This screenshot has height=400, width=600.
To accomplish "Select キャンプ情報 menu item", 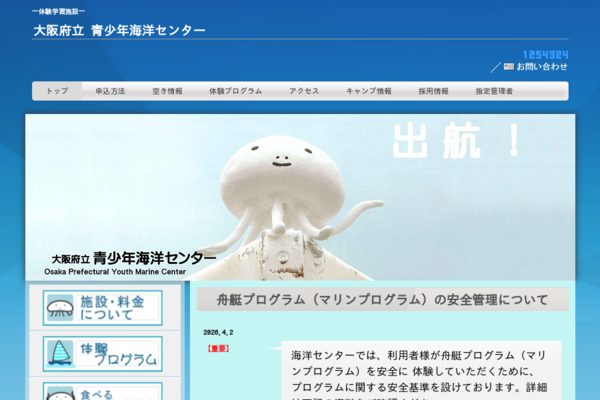I will coord(368,91).
